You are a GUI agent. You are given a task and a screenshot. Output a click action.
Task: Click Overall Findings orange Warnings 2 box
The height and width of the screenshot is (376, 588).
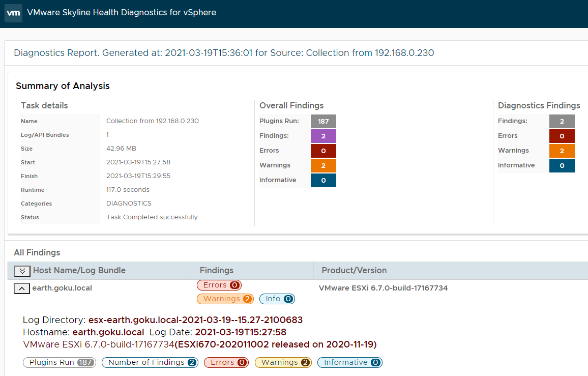tap(324, 165)
